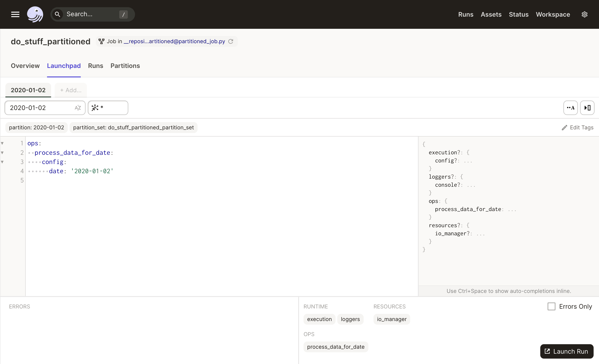Viewport: 599px width, 364px height.
Task: Switch to the Partitions tab
Action: coord(125,65)
